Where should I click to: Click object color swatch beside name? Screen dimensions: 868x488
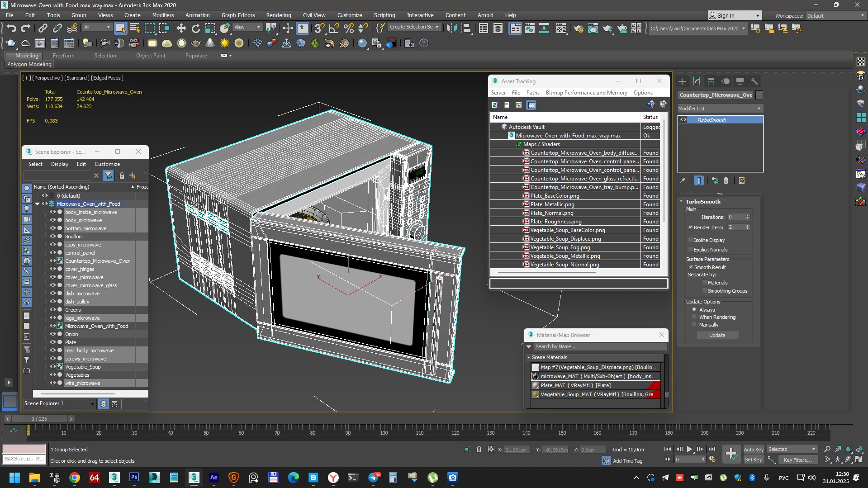coord(759,95)
